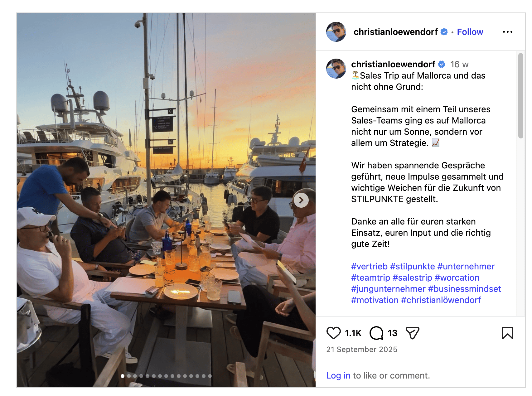Click verified badge next to header username
The width and height of the screenshot is (532, 396).
[444, 32]
